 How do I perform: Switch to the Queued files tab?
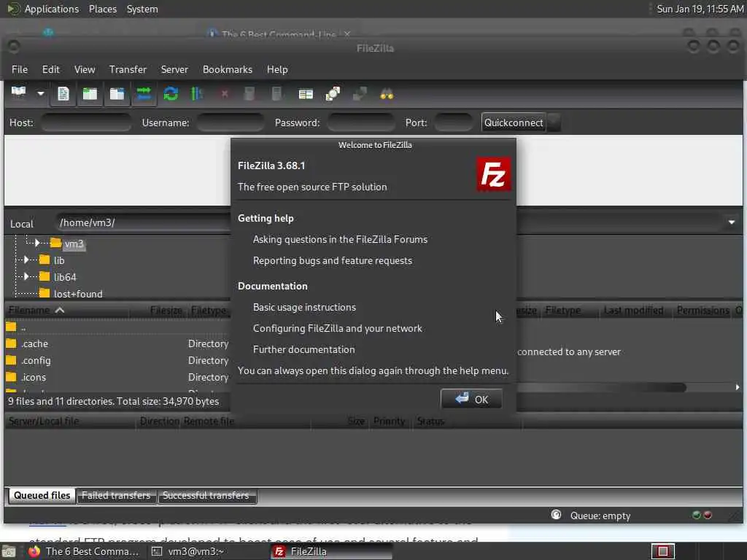[42, 495]
